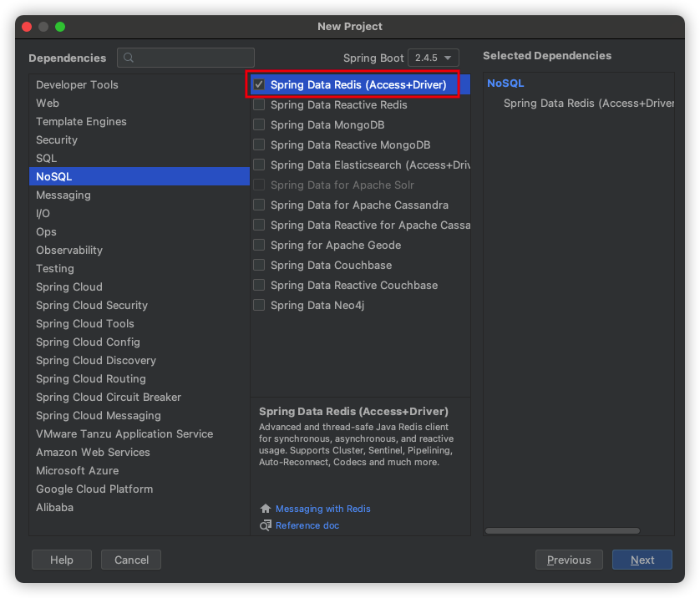Open the Alibaba category
Viewport: 700px width, 598px height.
point(139,508)
